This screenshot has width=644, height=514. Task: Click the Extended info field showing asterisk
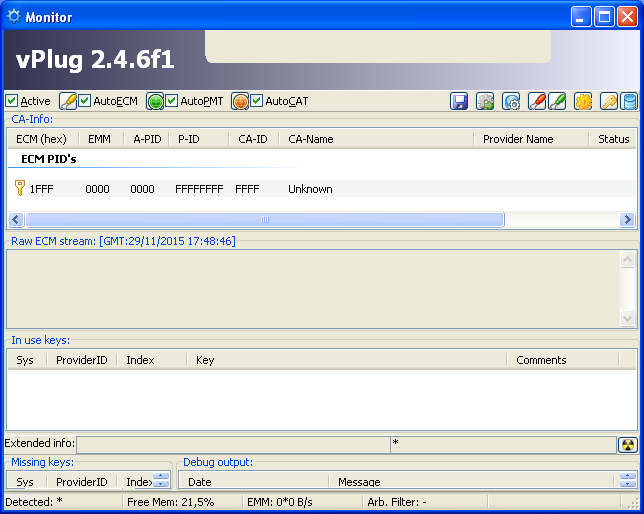504,445
